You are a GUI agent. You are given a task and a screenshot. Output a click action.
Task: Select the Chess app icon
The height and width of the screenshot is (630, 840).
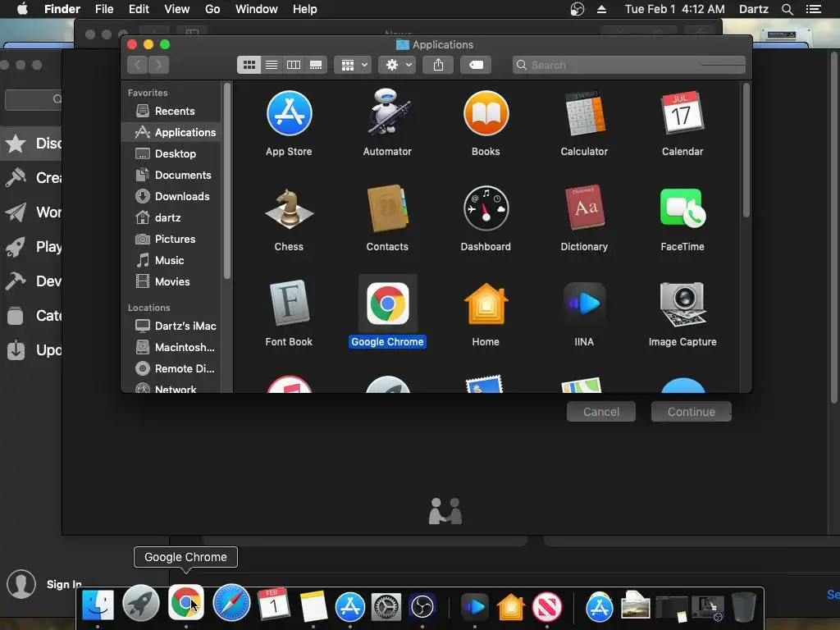tap(290, 209)
